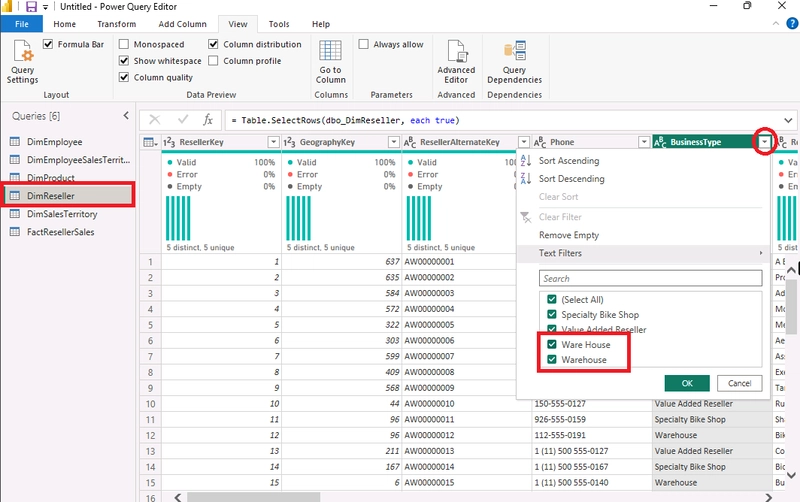Select the DimReseller query

[69, 195]
